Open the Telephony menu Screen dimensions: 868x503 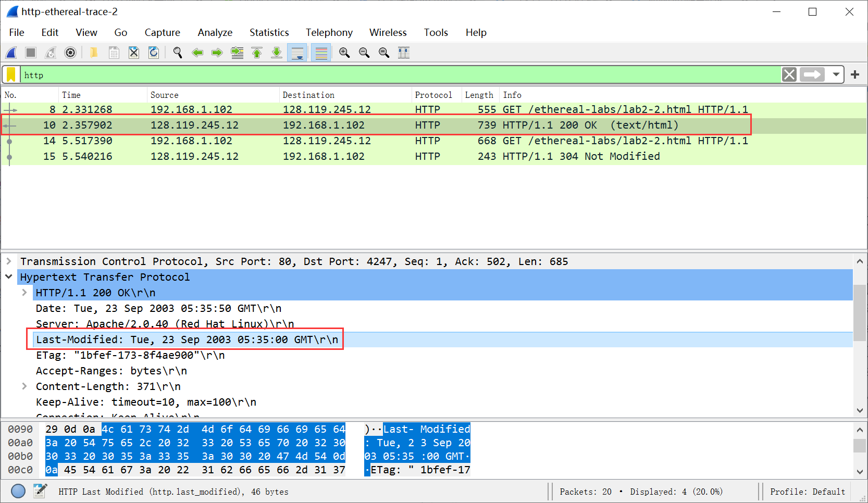[x=329, y=32]
